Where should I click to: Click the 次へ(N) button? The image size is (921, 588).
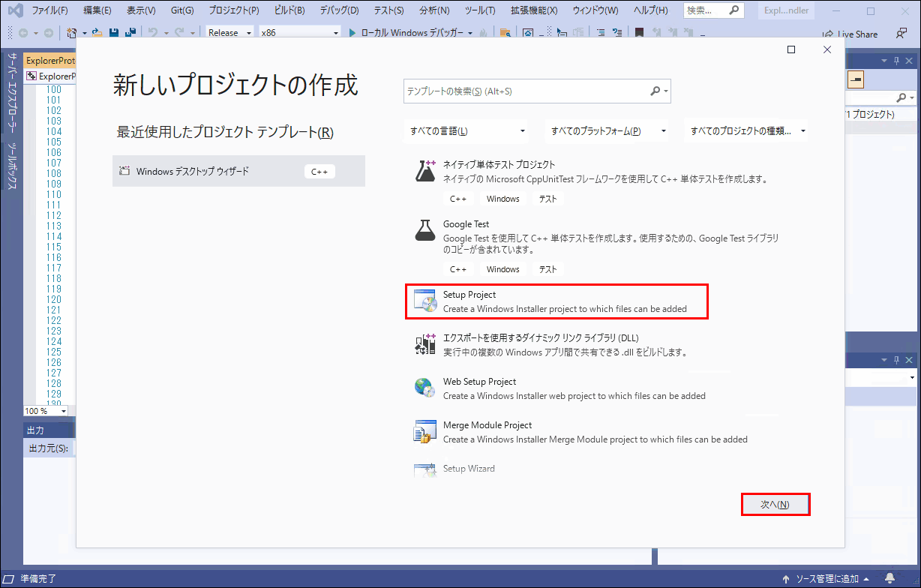(775, 505)
